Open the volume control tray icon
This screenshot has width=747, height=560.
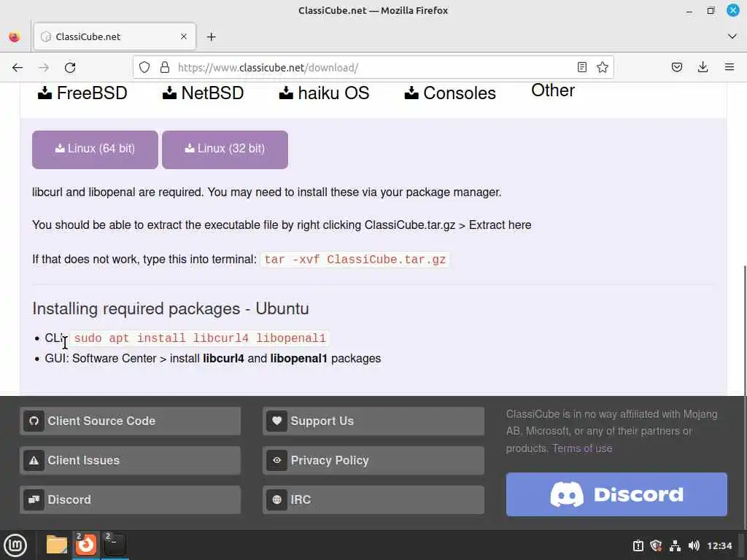694,545
